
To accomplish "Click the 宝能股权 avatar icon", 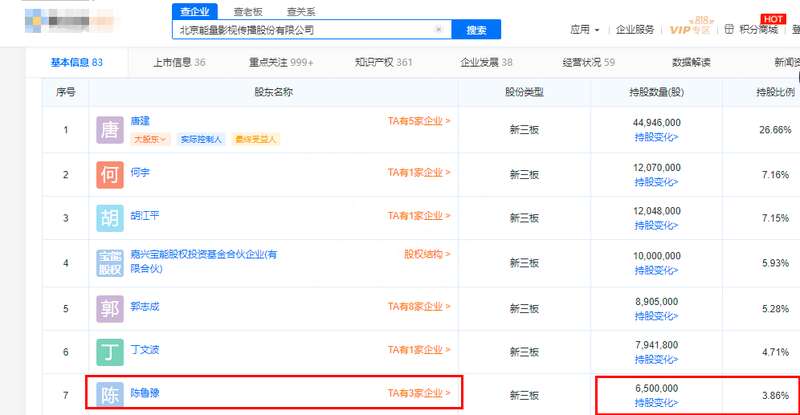I will pyautogui.click(x=111, y=263).
